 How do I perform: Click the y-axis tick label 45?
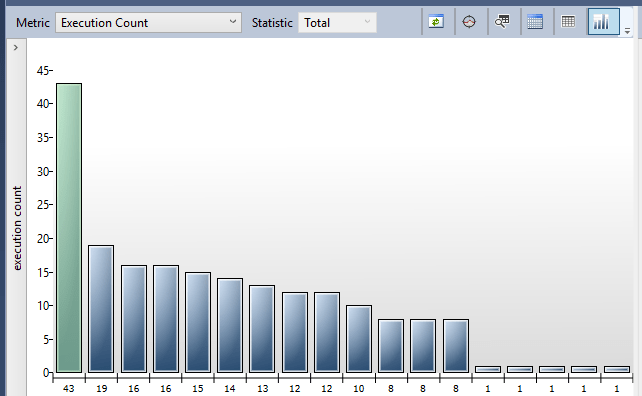pyautogui.click(x=43, y=70)
